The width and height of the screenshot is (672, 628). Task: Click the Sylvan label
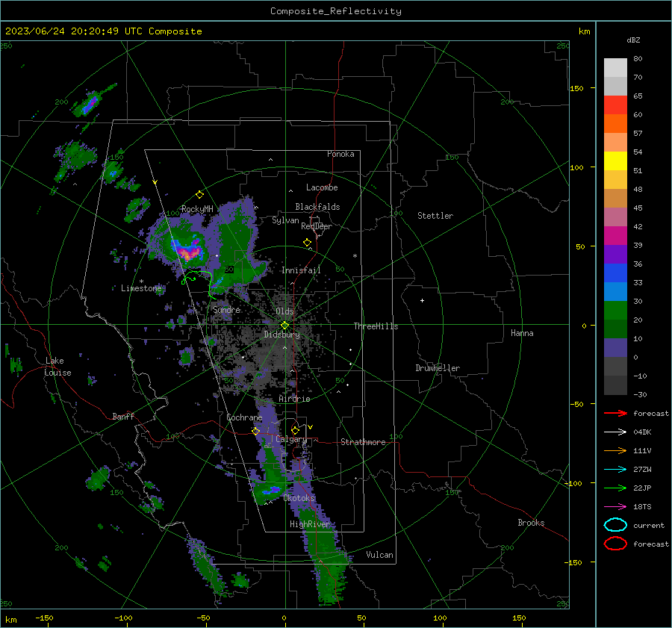click(285, 221)
